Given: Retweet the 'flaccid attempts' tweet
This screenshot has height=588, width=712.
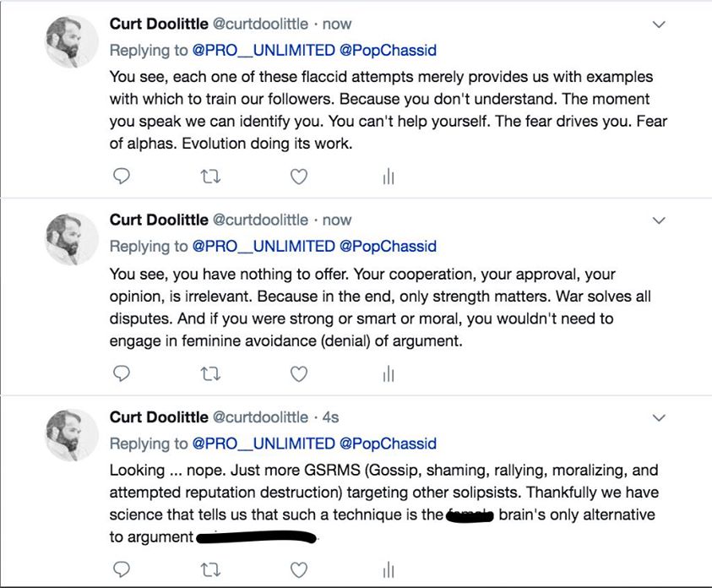Looking at the screenshot, I should 209,177.
